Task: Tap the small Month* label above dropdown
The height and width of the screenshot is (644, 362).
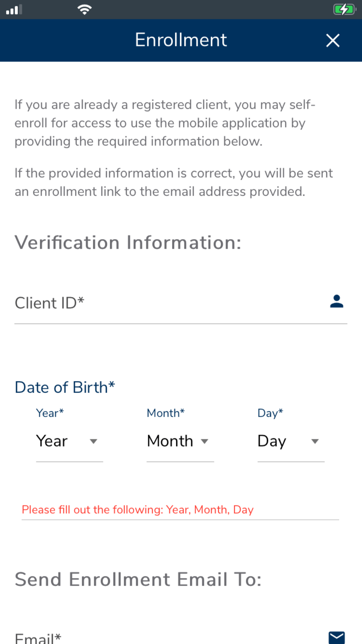Action: click(165, 413)
